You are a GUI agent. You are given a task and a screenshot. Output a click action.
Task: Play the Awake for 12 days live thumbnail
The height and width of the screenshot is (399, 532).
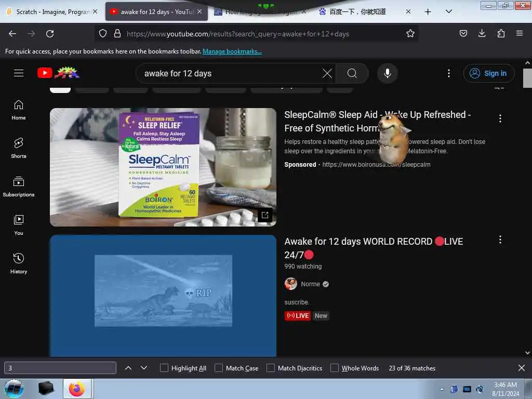coord(163,296)
